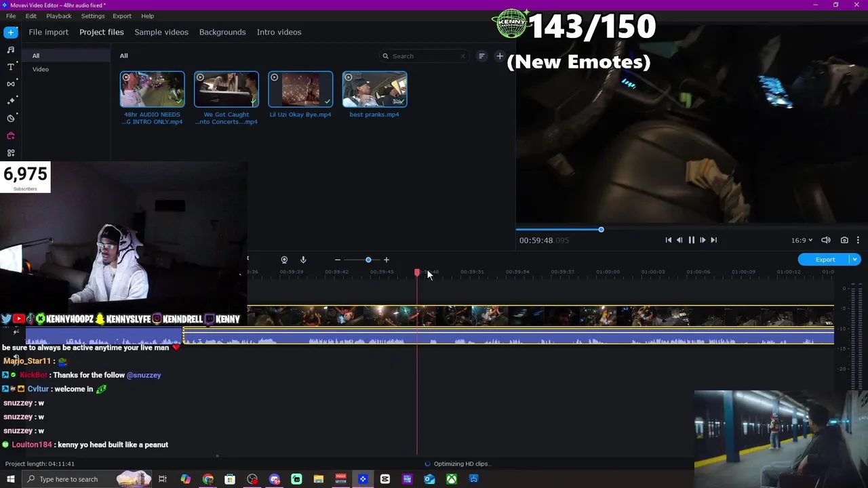Open the Sounds and music panel
868x488 pixels.
point(11,49)
